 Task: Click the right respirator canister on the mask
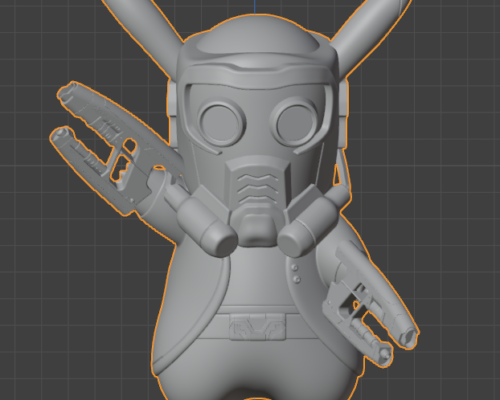click(308, 227)
